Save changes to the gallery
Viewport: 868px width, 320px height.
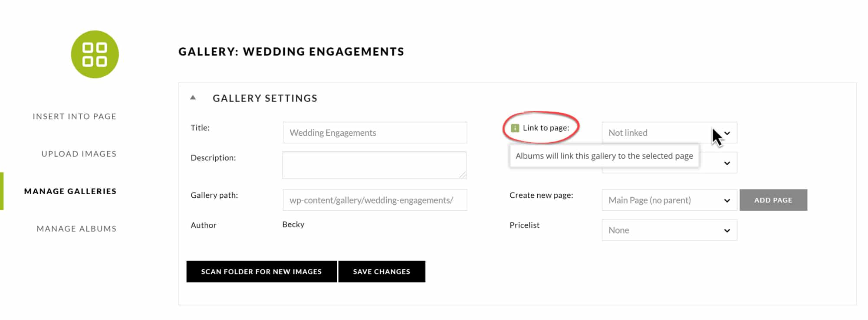tap(381, 271)
